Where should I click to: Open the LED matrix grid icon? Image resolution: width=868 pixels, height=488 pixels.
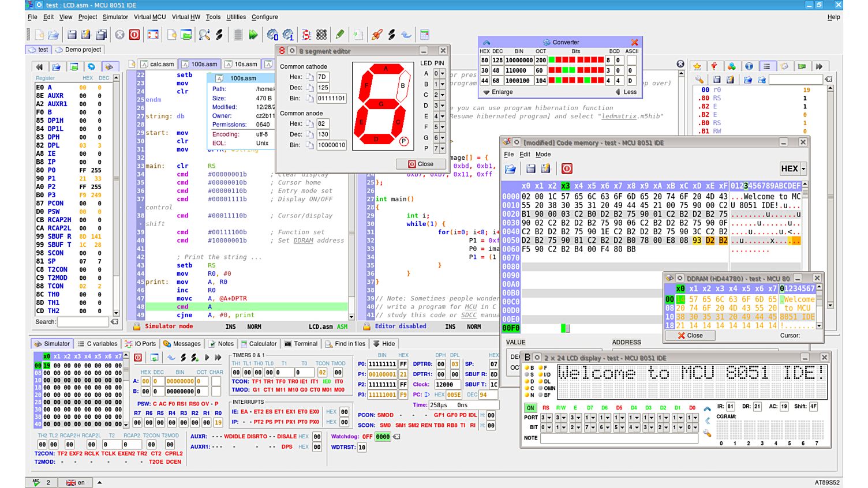click(321, 35)
